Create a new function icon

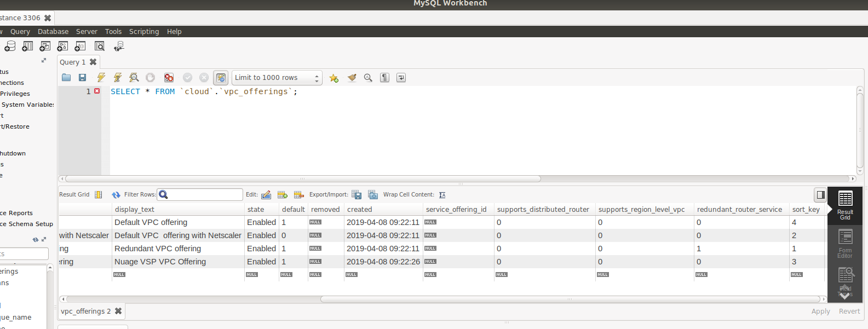pos(80,47)
